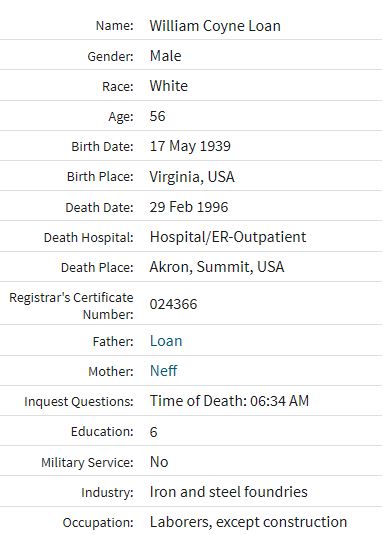Click the Death Place value Akron, Summit, USA
Viewport: 383px width, 535px height.
pyautogui.click(x=217, y=267)
